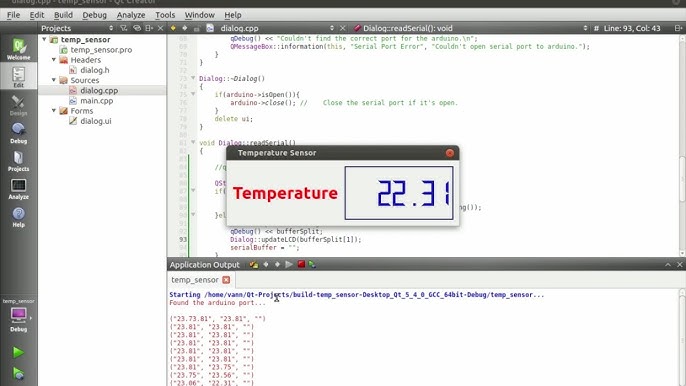Attach debugger to running application

[x=312, y=264]
